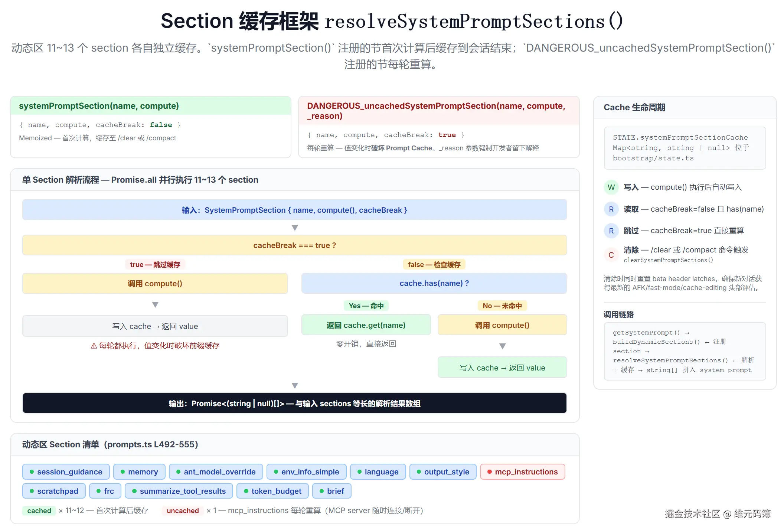The height and width of the screenshot is (532, 784).
Task: Click the cacheBreak === true decision box
Action: pyautogui.click(x=295, y=245)
